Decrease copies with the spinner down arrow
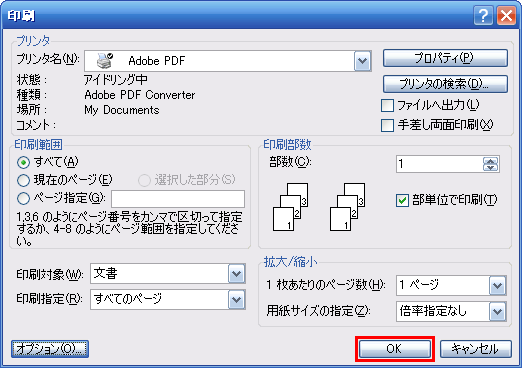The height and width of the screenshot is (368, 522). pos(490,167)
